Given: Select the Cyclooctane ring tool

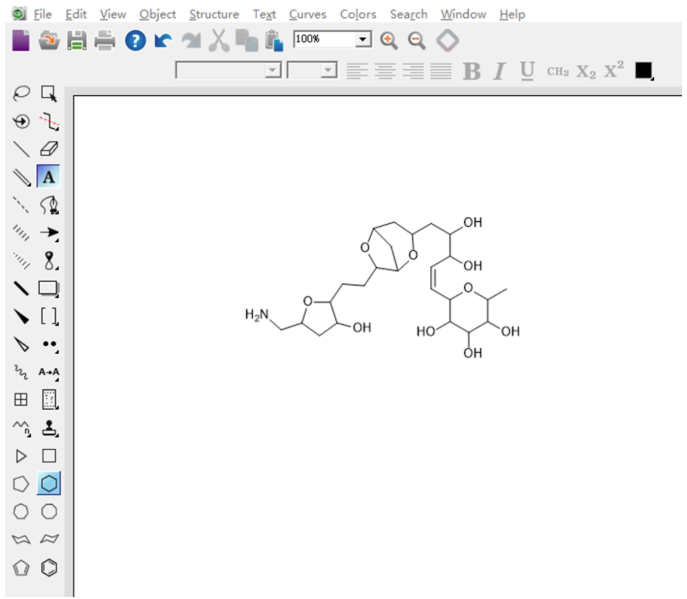Looking at the screenshot, I should (x=49, y=512).
